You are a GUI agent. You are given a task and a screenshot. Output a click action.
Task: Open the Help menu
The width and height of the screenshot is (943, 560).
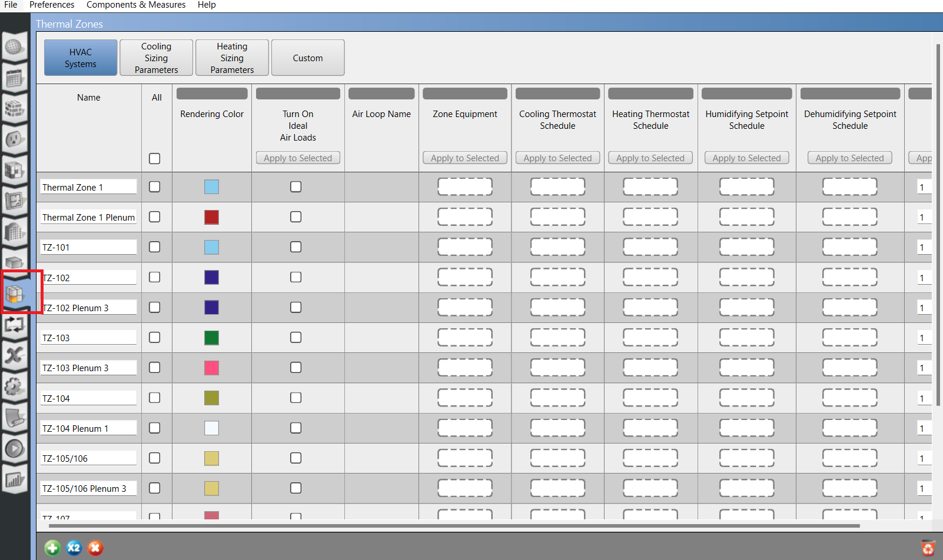(x=207, y=5)
